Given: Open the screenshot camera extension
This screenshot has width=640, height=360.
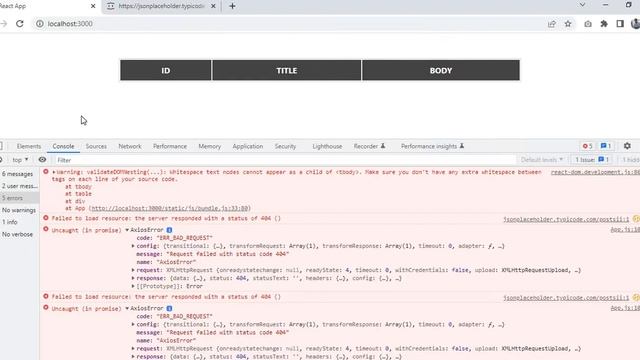Looking at the screenshot, I should (588, 24).
